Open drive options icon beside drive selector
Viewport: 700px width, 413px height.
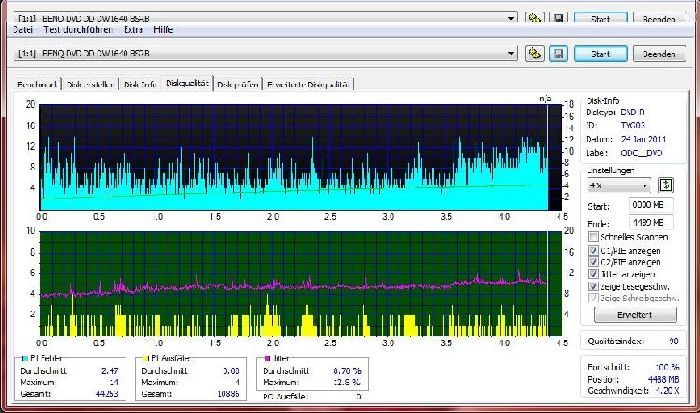click(534, 54)
